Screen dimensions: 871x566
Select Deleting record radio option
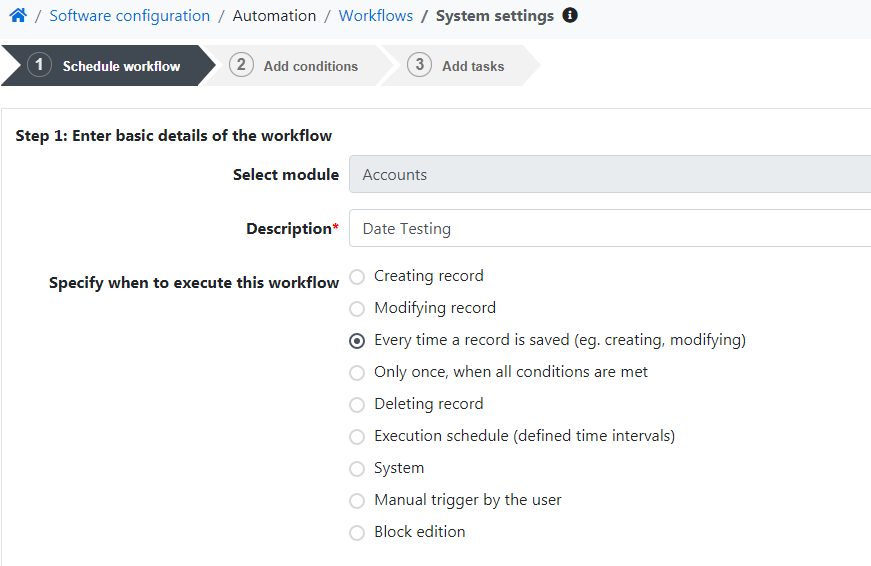(x=357, y=404)
